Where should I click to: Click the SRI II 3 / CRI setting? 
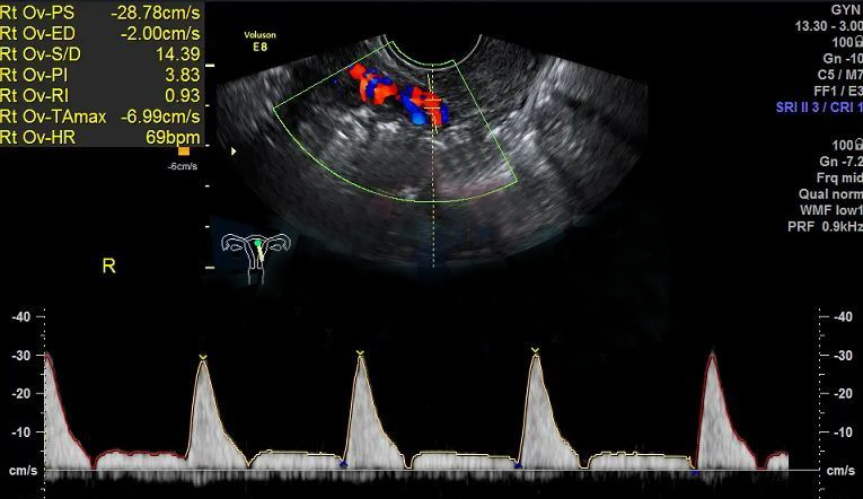click(x=819, y=107)
